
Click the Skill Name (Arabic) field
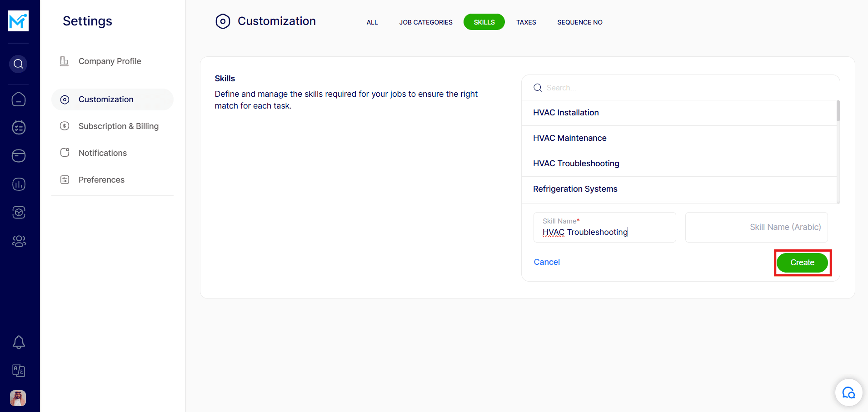pyautogui.click(x=756, y=227)
